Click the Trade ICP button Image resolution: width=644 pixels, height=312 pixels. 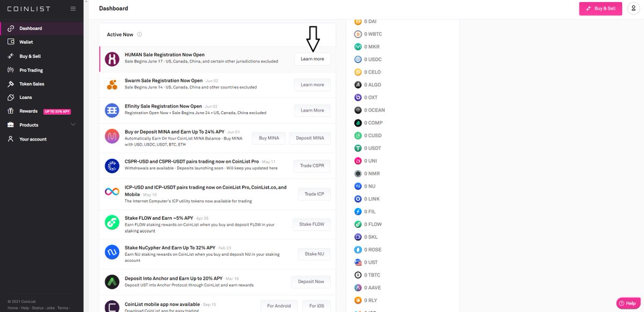point(314,194)
